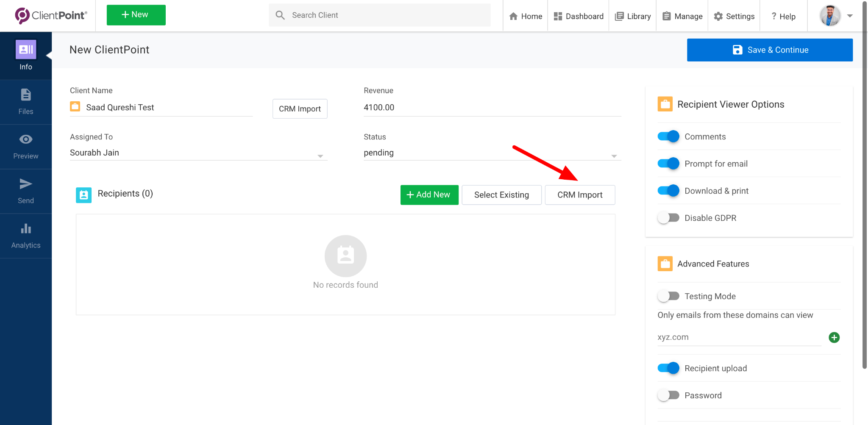Click the Recipient Viewer Options briefcase icon

pos(665,104)
